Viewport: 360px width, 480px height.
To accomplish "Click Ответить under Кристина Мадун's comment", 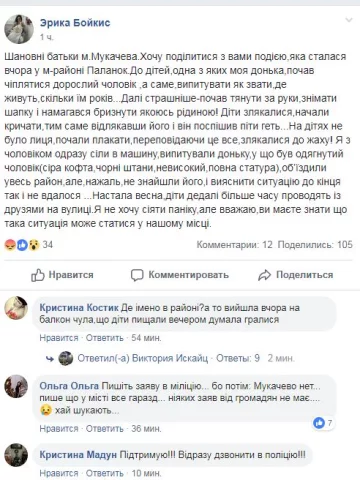I will (105, 473).
